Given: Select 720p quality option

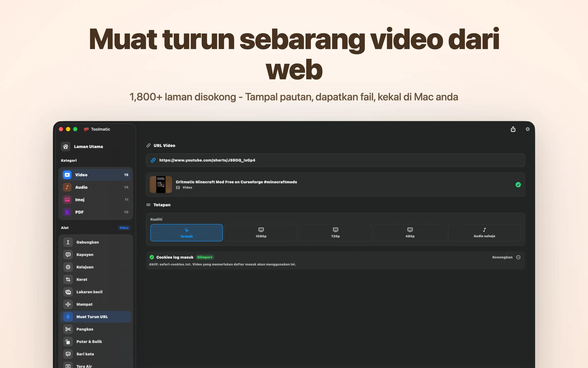Looking at the screenshot, I should (x=335, y=233).
